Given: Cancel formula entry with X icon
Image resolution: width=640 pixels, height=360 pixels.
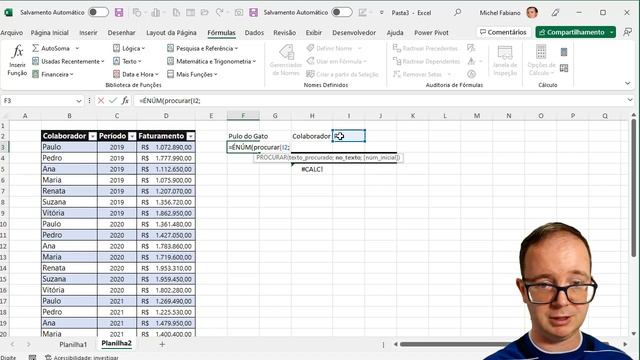Looking at the screenshot, I should click(x=101, y=100).
